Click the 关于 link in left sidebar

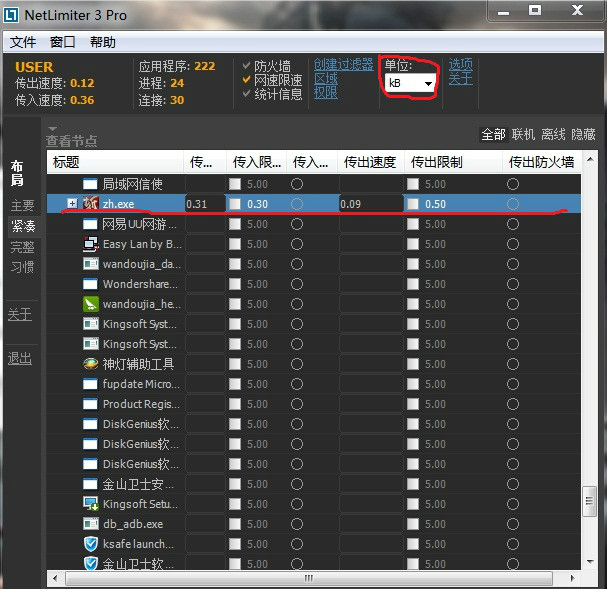click(x=20, y=315)
